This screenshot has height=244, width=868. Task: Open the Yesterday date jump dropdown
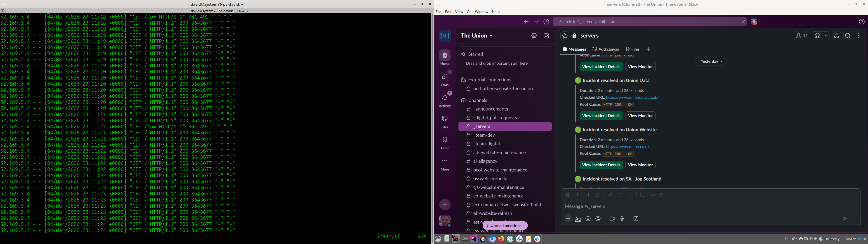click(x=711, y=61)
